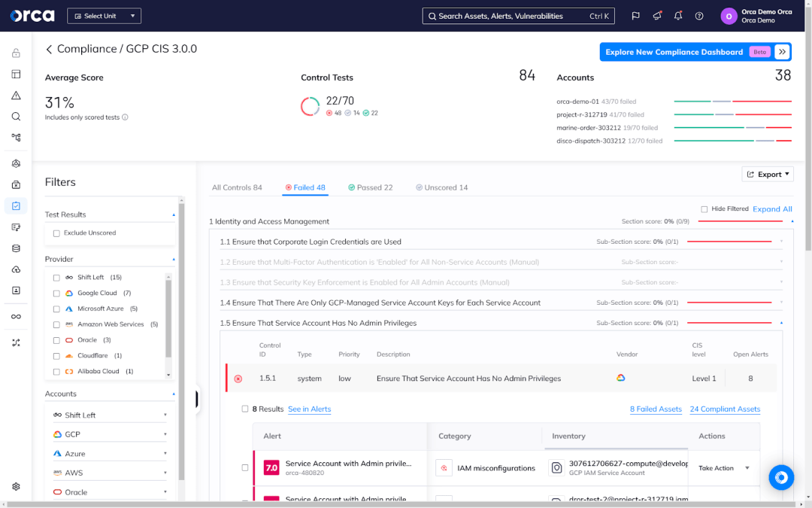Viewport: 812px width, 508px height.
Task: Open the dashboard layout icon in sidebar
Action: tap(16, 74)
